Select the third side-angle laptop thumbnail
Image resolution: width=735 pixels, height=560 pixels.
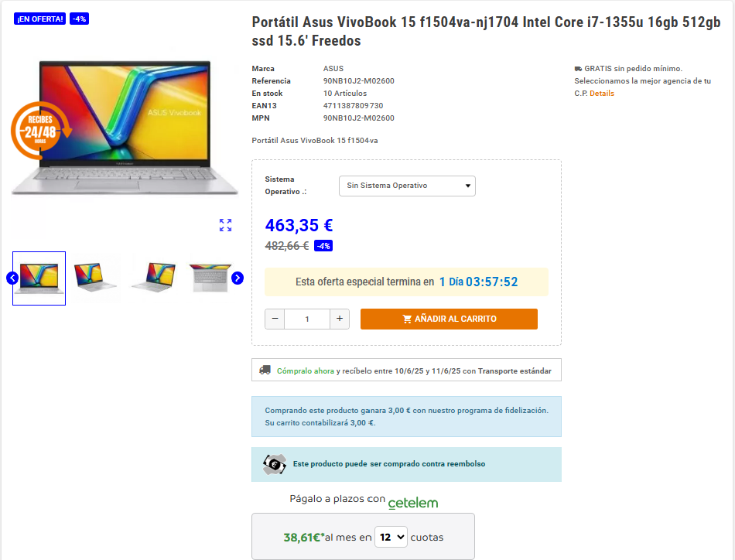(x=153, y=278)
